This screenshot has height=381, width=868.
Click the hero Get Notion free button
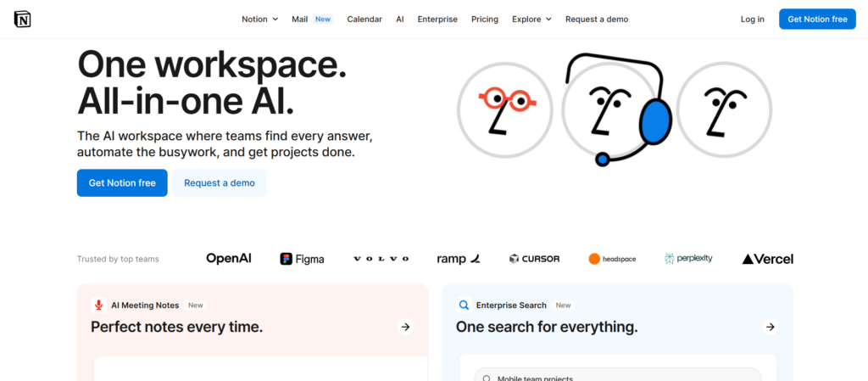coord(122,183)
